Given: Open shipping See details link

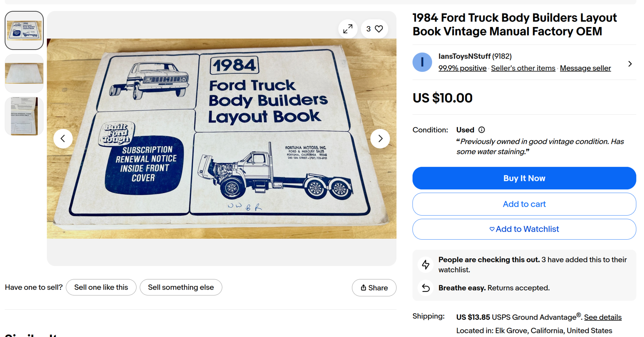Looking at the screenshot, I should point(602,317).
